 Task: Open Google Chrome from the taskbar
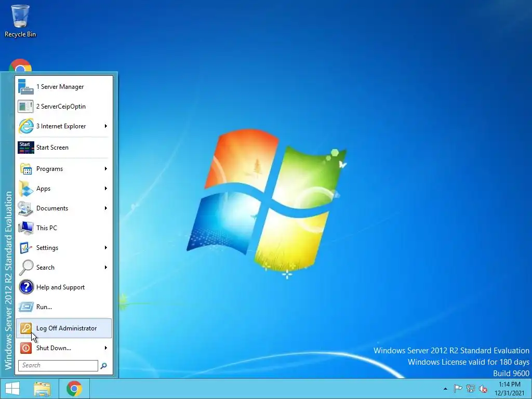pyautogui.click(x=74, y=389)
